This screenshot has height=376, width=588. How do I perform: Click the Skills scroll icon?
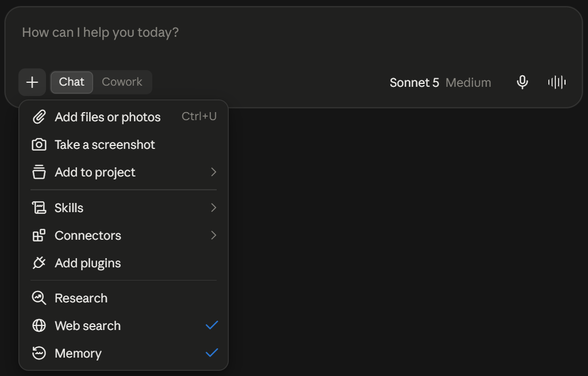tap(39, 208)
